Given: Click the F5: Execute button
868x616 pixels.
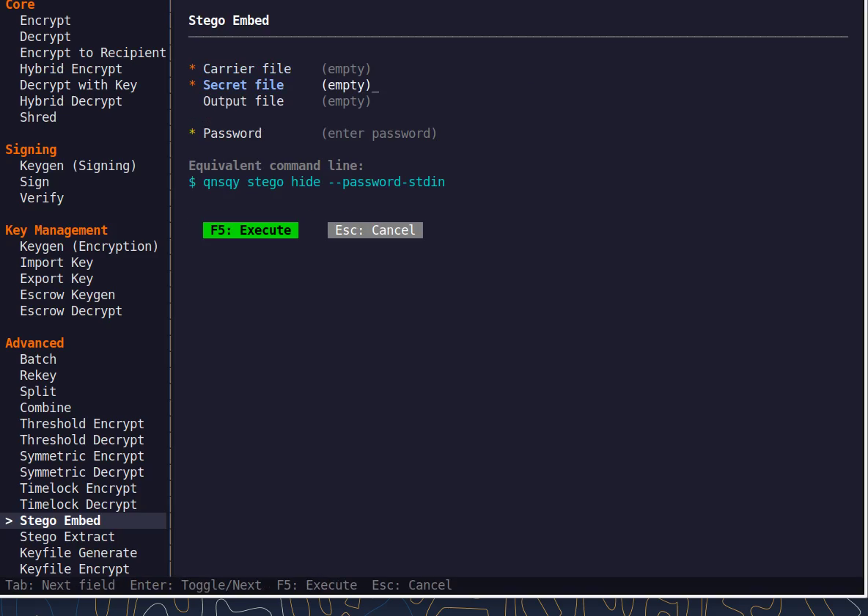Looking at the screenshot, I should (x=251, y=230).
